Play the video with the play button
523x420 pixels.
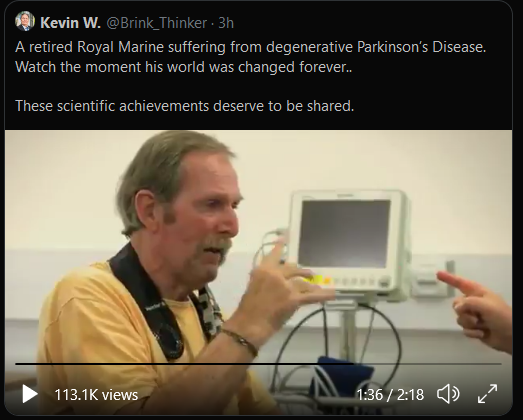tap(30, 394)
